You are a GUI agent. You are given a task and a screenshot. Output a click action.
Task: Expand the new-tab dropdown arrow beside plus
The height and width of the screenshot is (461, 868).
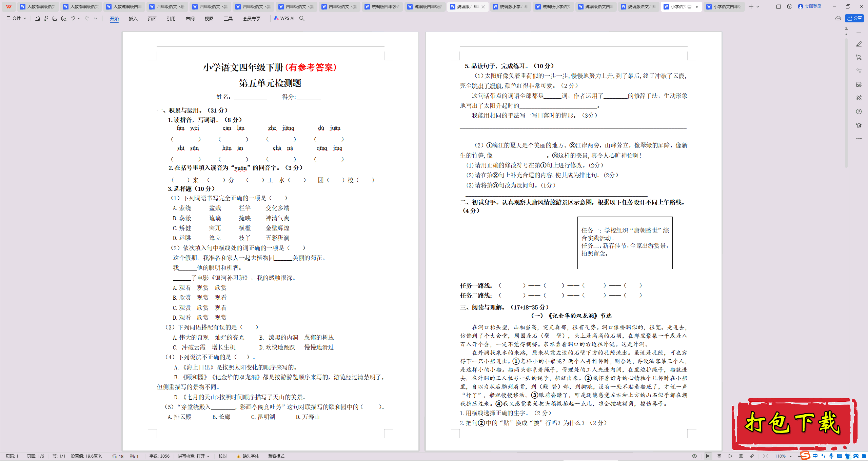(758, 7)
